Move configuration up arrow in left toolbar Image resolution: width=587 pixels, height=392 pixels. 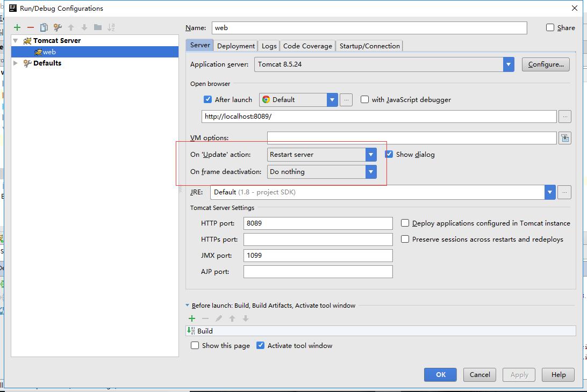[x=71, y=27]
